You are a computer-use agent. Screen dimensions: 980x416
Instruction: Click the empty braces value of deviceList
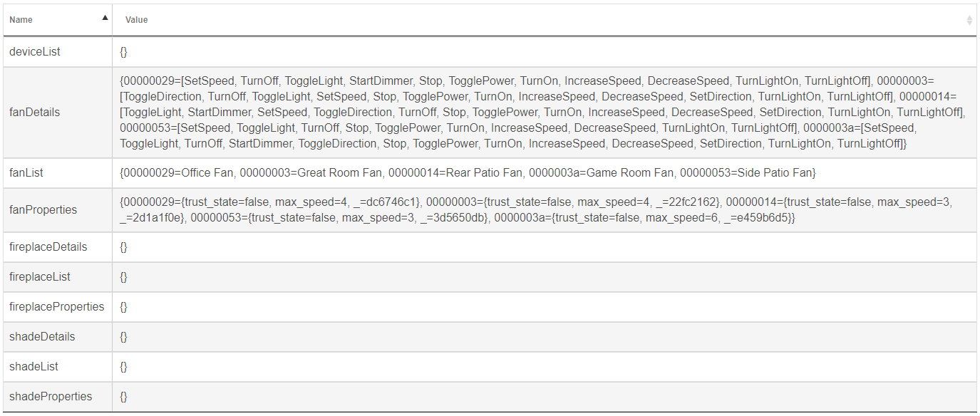click(123, 52)
